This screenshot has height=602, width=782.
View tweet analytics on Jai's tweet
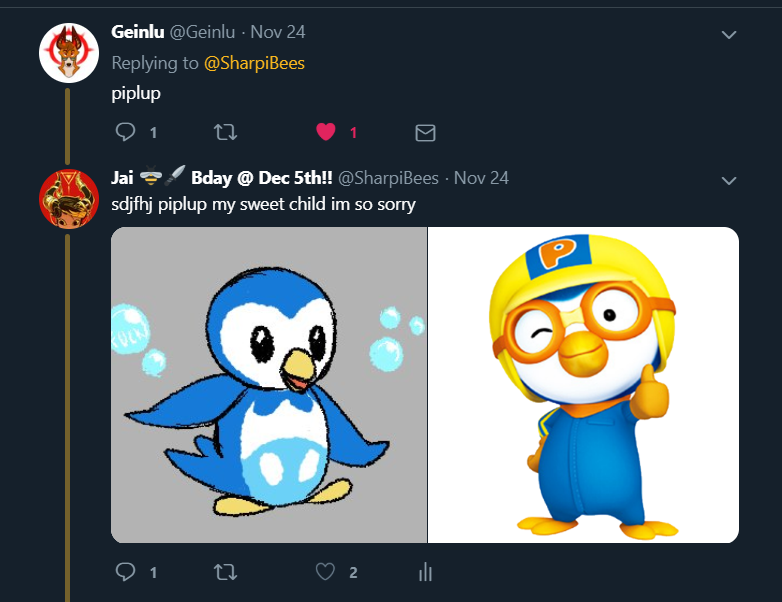pos(425,572)
